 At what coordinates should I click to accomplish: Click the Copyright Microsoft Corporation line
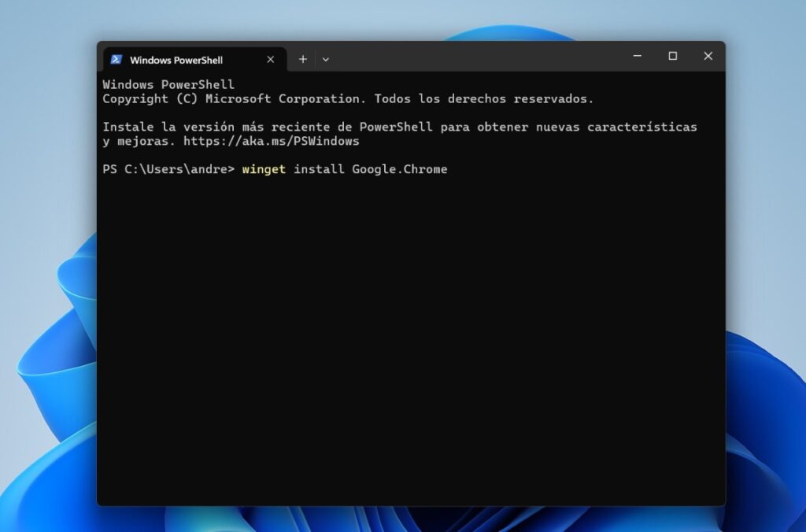[x=346, y=98]
